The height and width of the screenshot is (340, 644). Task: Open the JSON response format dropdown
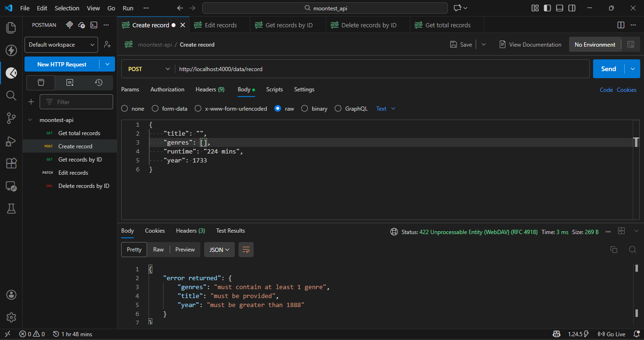tap(219, 250)
